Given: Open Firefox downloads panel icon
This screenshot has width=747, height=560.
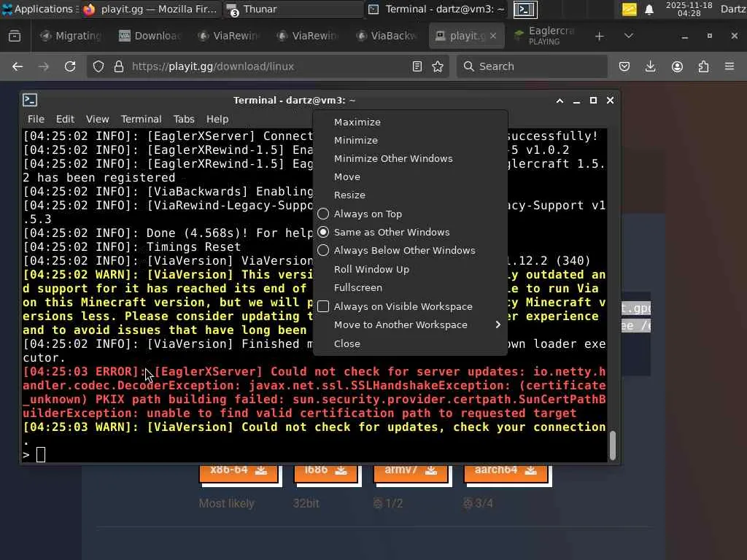Looking at the screenshot, I should (x=650, y=66).
